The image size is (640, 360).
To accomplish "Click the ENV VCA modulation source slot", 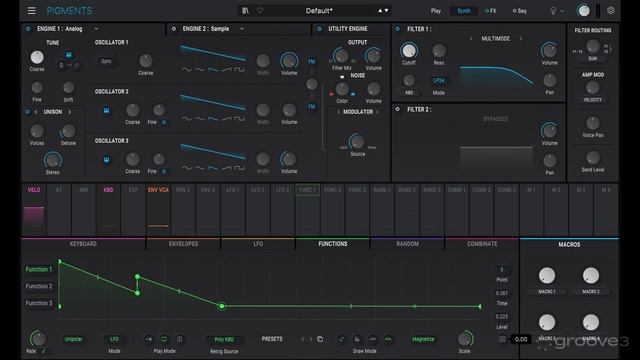I will pyautogui.click(x=158, y=209).
